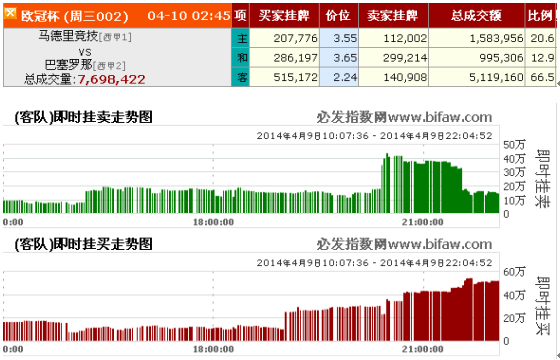560x360 pixels.
Task: Click the green bars area of the sell chart
Action: click(251, 184)
